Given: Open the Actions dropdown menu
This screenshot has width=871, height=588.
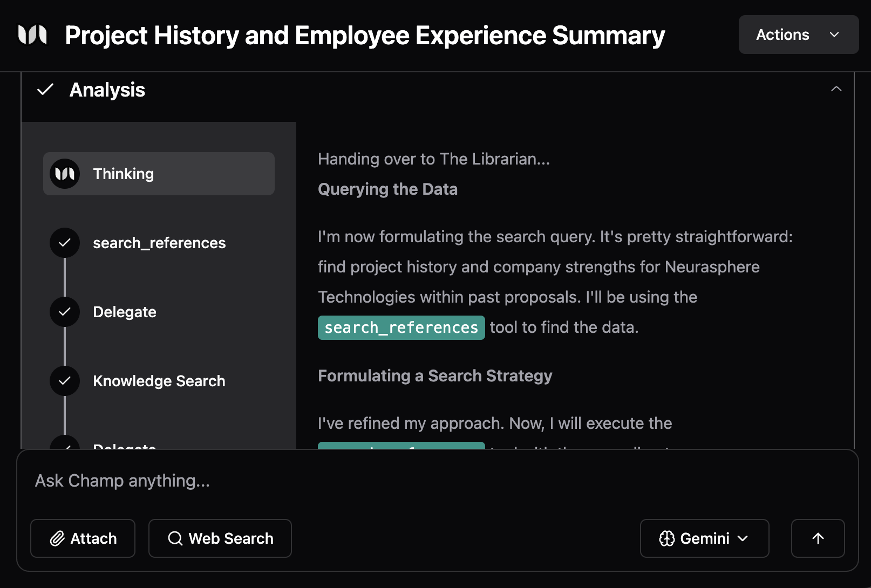Looking at the screenshot, I should tap(798, 35).
